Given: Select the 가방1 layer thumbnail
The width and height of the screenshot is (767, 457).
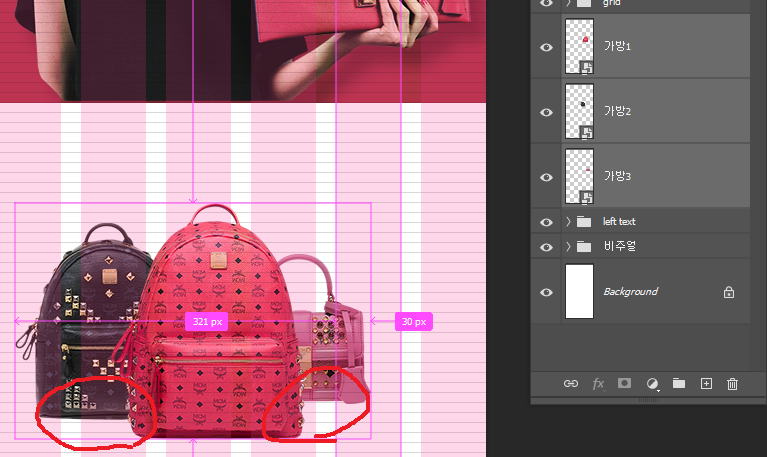Looking at the screenshot, I should tap(580, 46).
